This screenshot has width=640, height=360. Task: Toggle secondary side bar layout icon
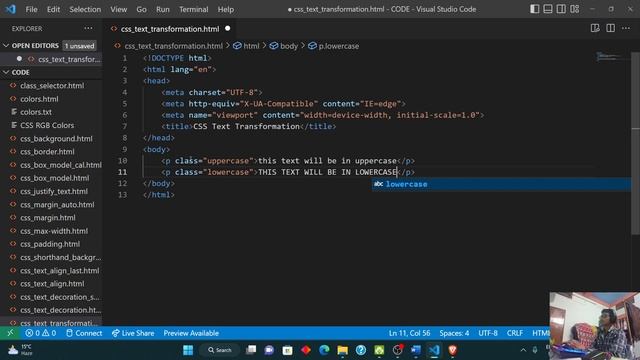tap(561, 9)
